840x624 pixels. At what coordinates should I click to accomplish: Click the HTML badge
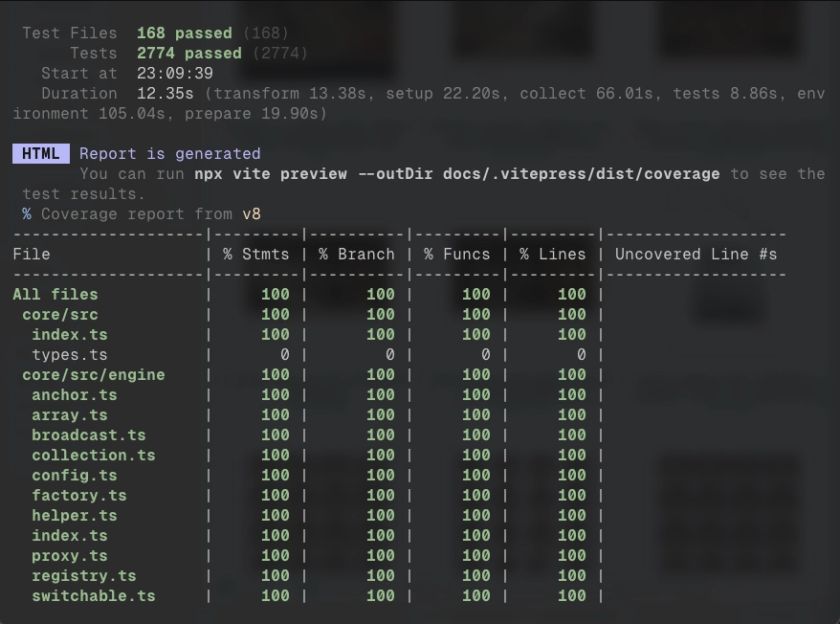pyautogui.click(x=41, y=153)
